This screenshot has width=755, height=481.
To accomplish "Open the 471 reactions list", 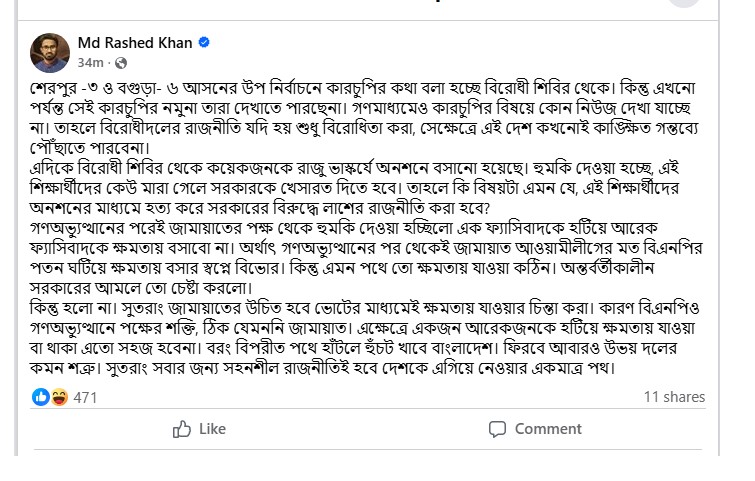I will coord(85,397).
